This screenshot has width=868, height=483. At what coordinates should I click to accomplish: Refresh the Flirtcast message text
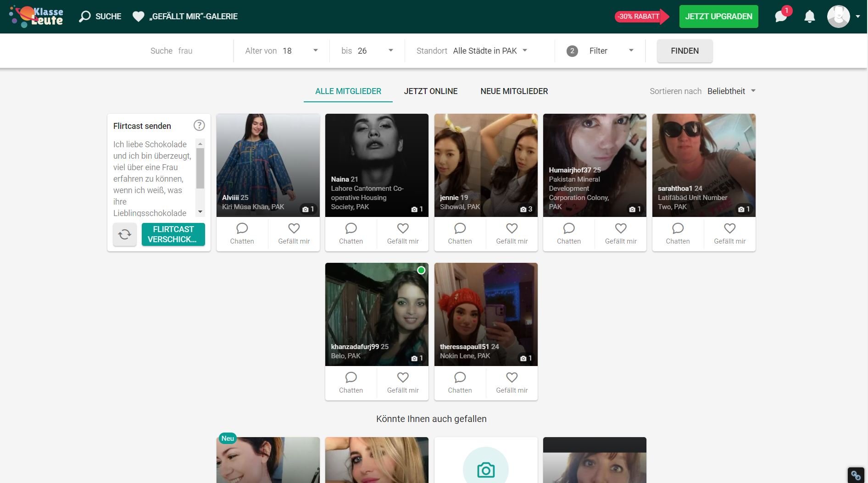125,234
